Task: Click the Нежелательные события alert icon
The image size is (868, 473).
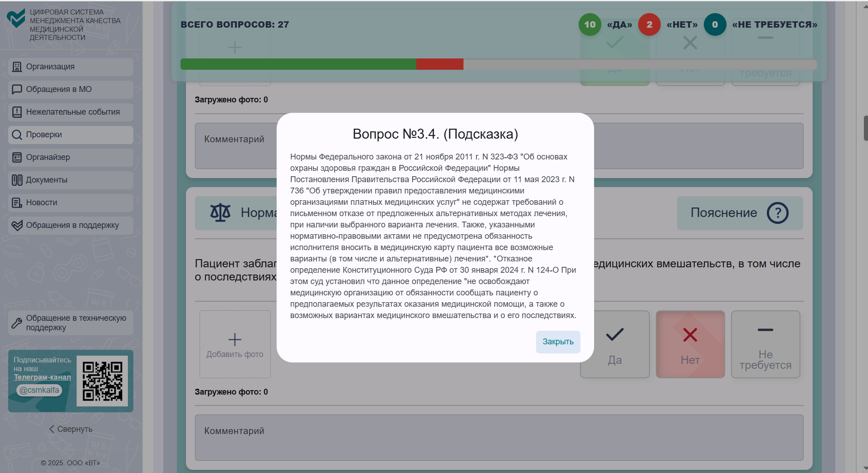Action: [x=17, y=112]
